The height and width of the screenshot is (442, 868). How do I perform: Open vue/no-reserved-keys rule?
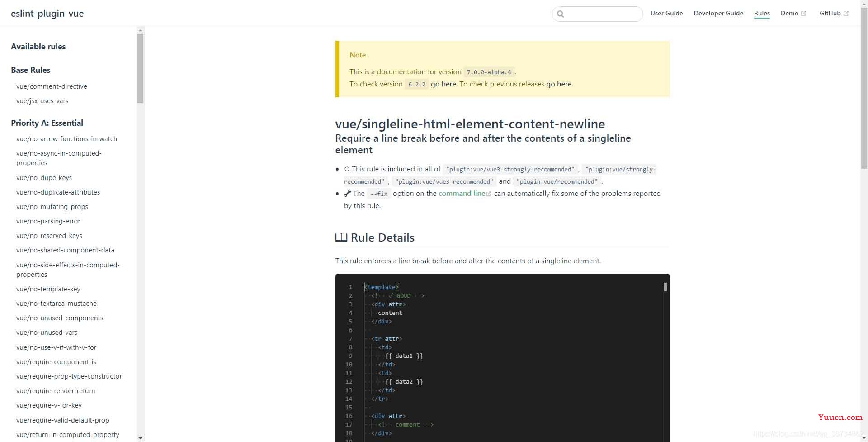tap(49, 235)
